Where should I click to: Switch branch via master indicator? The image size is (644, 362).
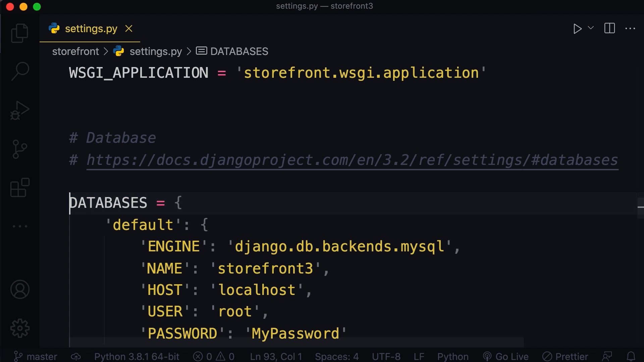pos(35,356)
